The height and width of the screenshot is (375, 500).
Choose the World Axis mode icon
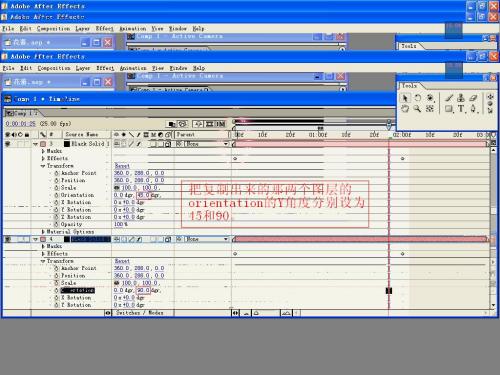coord(490,104)
